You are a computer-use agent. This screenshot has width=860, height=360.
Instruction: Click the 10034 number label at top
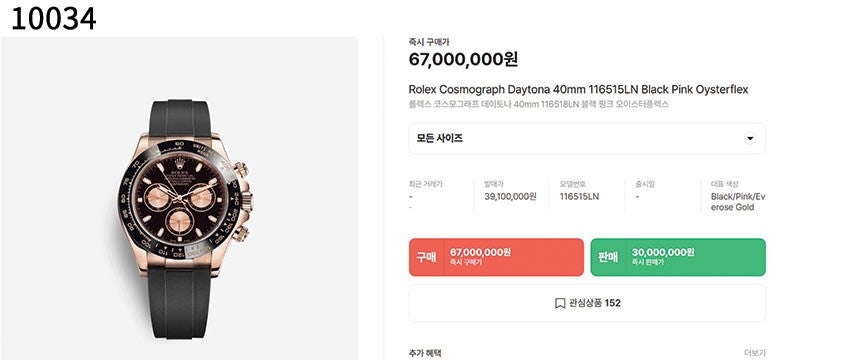tap(54, 18)
